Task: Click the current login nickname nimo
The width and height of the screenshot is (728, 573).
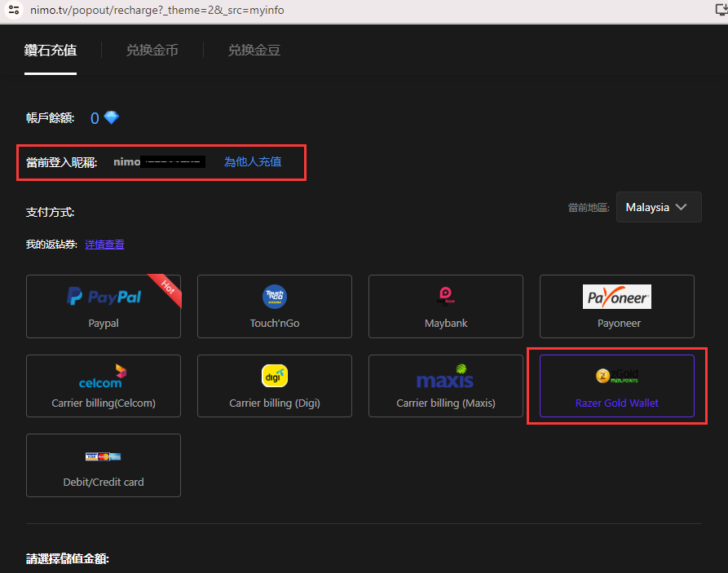Action: [x=126, y=161]
